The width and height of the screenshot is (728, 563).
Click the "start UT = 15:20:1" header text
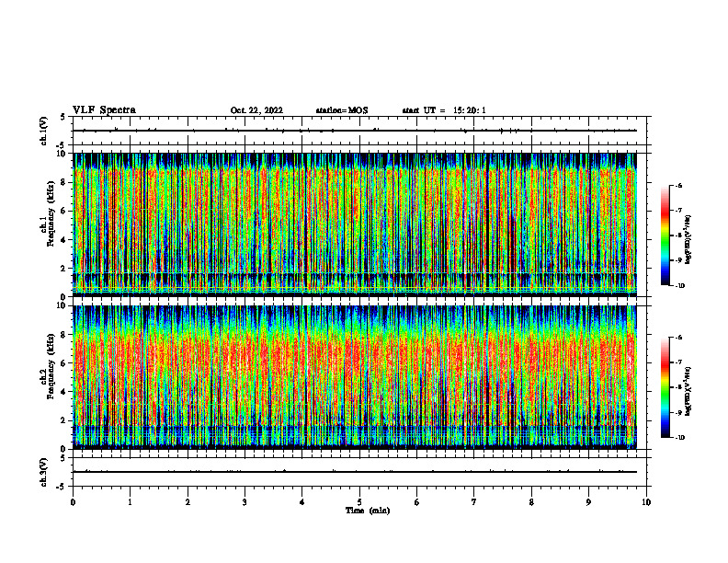444,110
